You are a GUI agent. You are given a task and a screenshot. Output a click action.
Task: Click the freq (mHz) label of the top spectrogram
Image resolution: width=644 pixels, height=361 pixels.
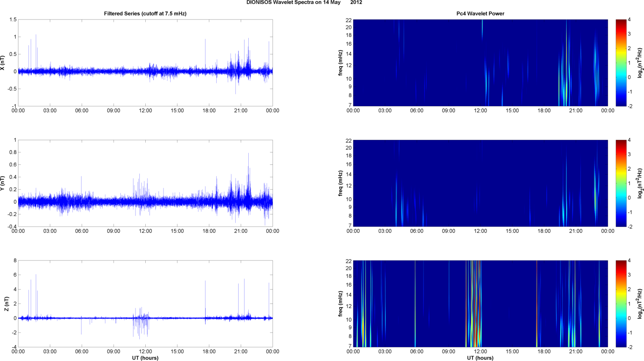coord(340,63)
